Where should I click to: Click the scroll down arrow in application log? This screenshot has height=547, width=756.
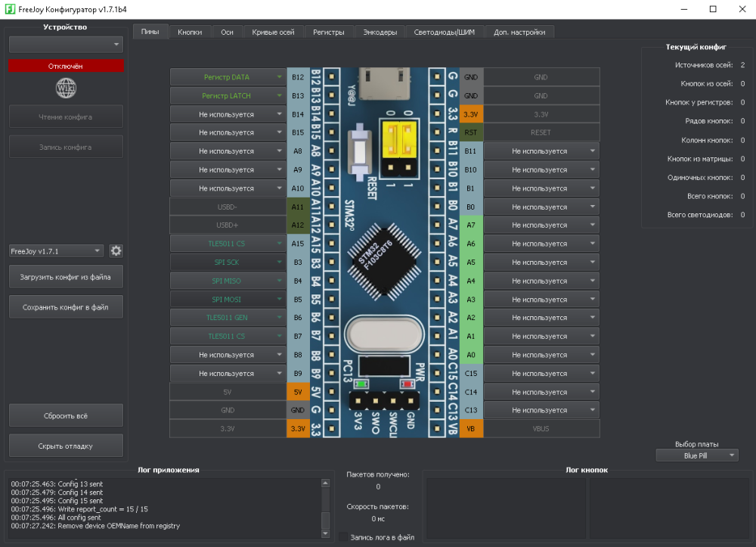(326, 532)
